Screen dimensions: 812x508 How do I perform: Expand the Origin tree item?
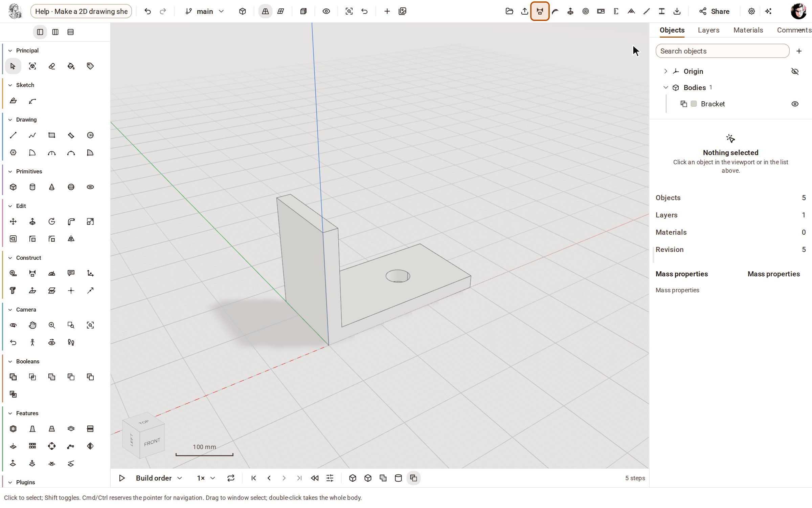coord(666,71)
